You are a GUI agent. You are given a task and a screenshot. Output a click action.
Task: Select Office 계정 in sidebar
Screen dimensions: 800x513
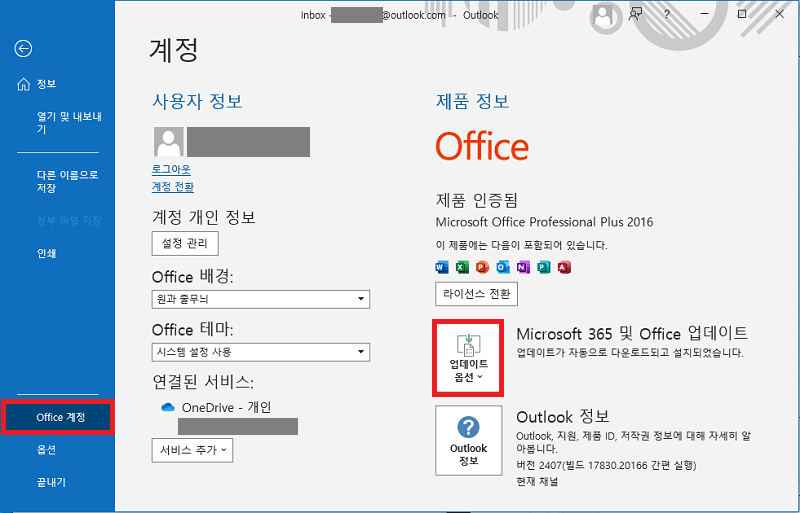tap(57, 418)
